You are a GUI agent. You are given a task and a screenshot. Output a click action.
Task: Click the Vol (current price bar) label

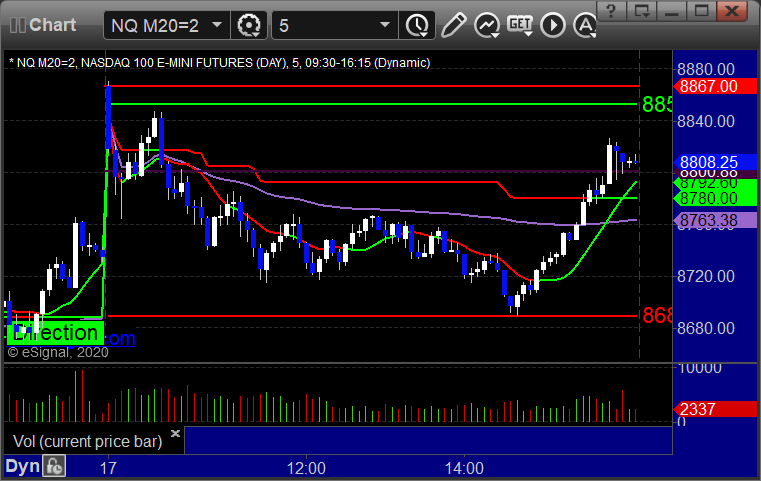coord(87,441)
